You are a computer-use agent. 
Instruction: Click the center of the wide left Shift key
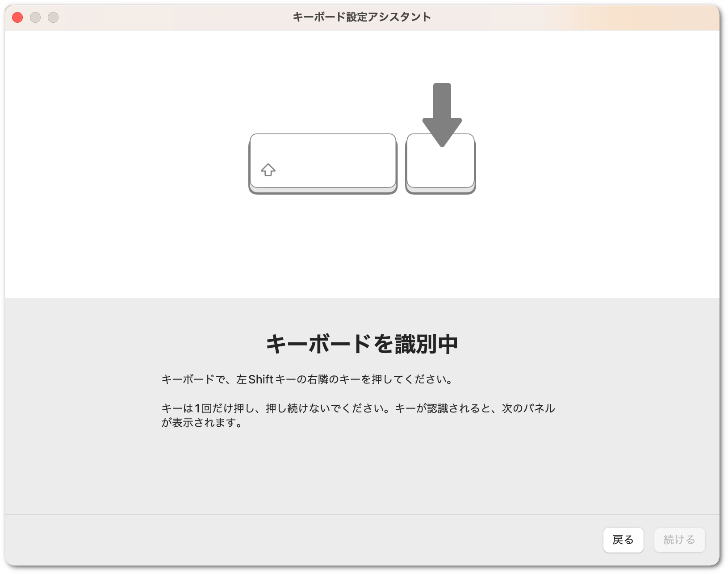click(x=322, y=161)
